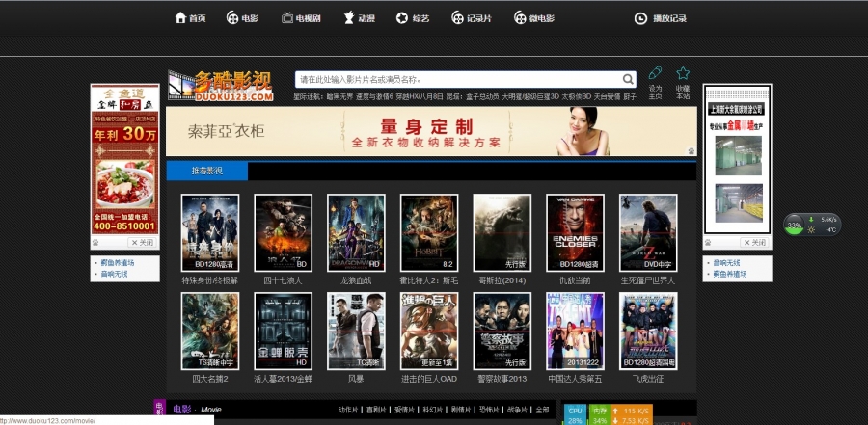Close the right ad via 关闭
The height and width of the screenshot is (425, 868).
[x=754, y=243]
